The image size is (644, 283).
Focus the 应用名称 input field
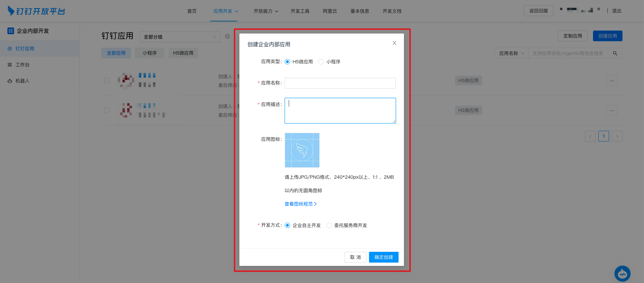(x=340, y=83)
